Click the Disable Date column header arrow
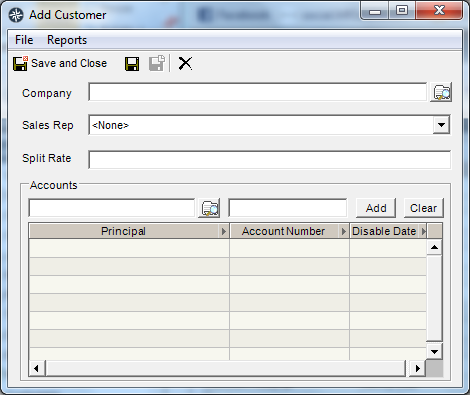Viewport: 470px width, 395px height. coord(424,231)
